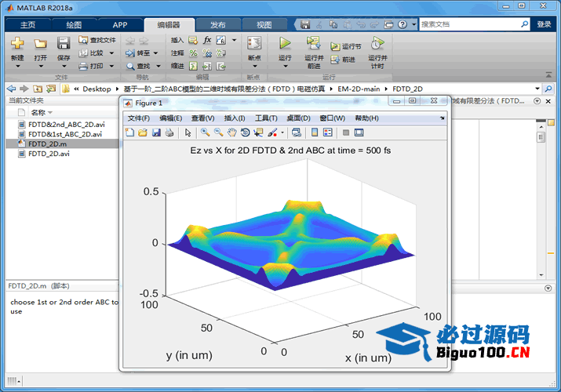Screen dimensions: 561x392
Task: Click Figure 1 Save icon
Action: [x=156, y=132]
